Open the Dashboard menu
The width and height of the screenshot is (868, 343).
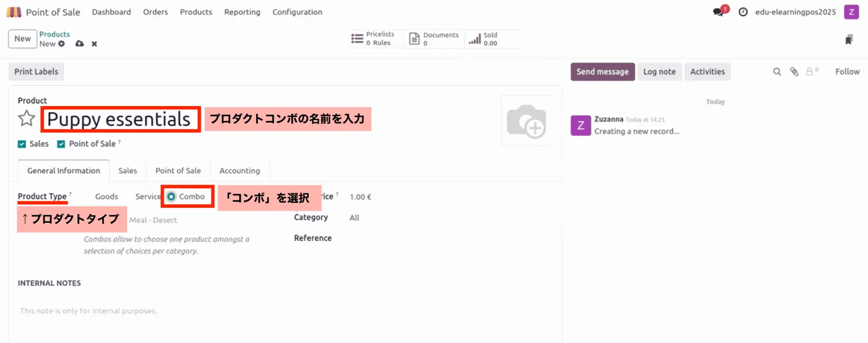pos(111,12)
